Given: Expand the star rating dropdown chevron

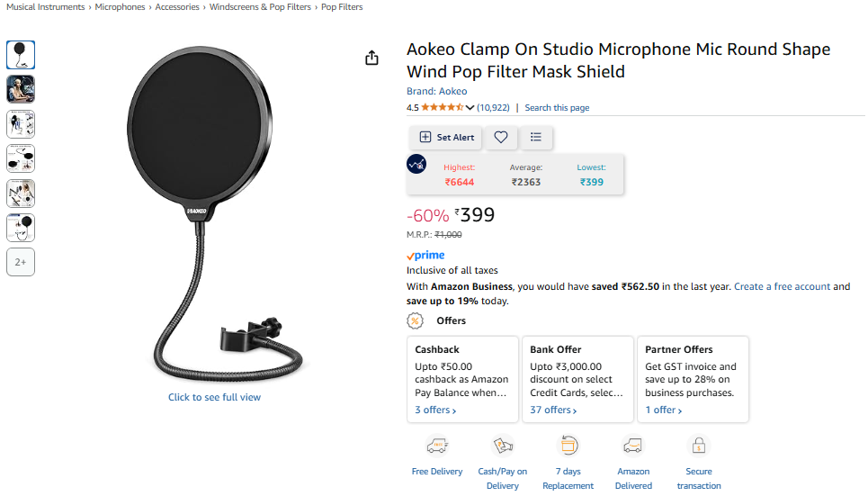Looking at the screenshot, I should 470,107.
